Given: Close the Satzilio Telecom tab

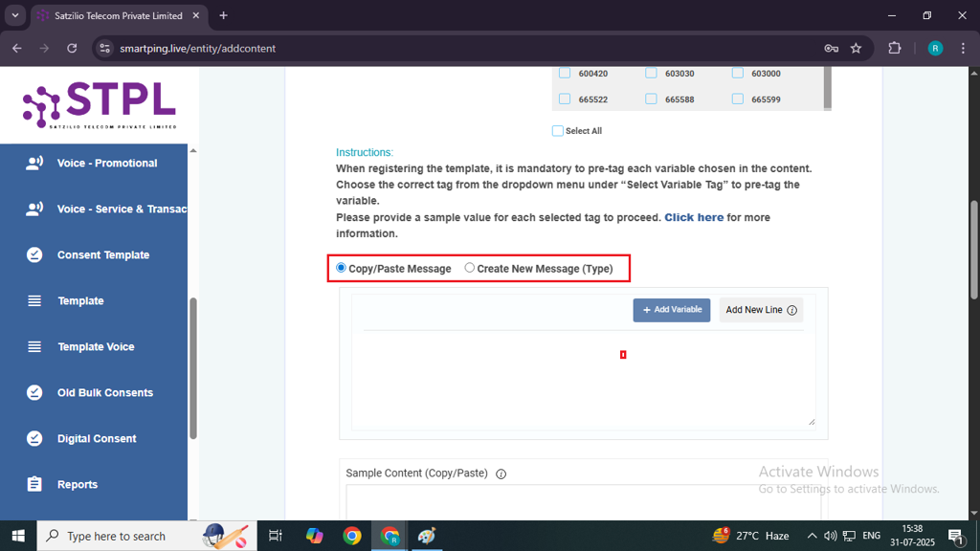Looking at the screenshot, I should pos(195,15).
